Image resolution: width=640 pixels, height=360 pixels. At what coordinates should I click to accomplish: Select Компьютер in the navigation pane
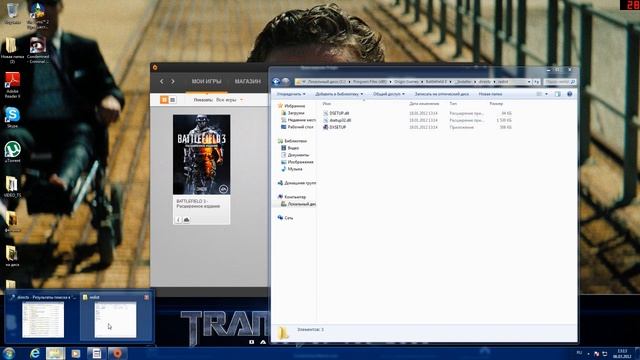tap(291, 197)
